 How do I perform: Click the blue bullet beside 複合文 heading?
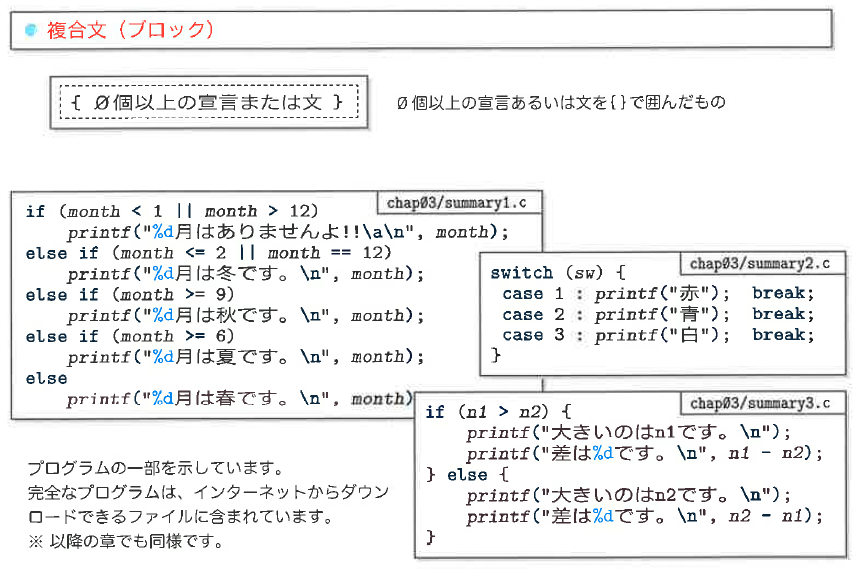point(31,30)
